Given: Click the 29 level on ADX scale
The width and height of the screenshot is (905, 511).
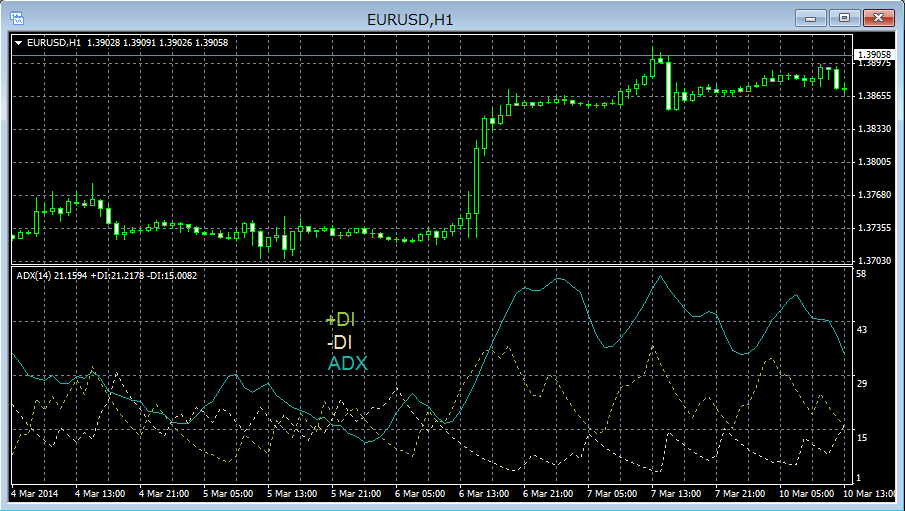Looking at the screenshot, I should point(861,384).
